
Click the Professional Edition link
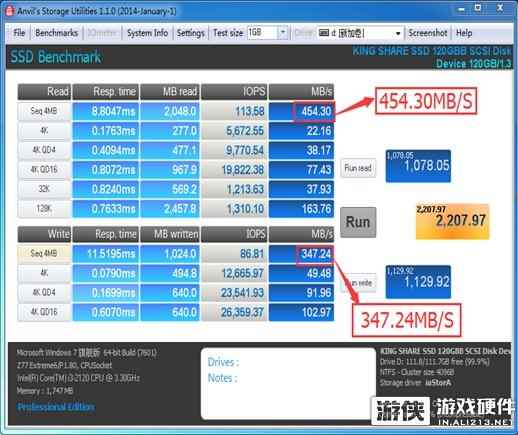(56, 407)
